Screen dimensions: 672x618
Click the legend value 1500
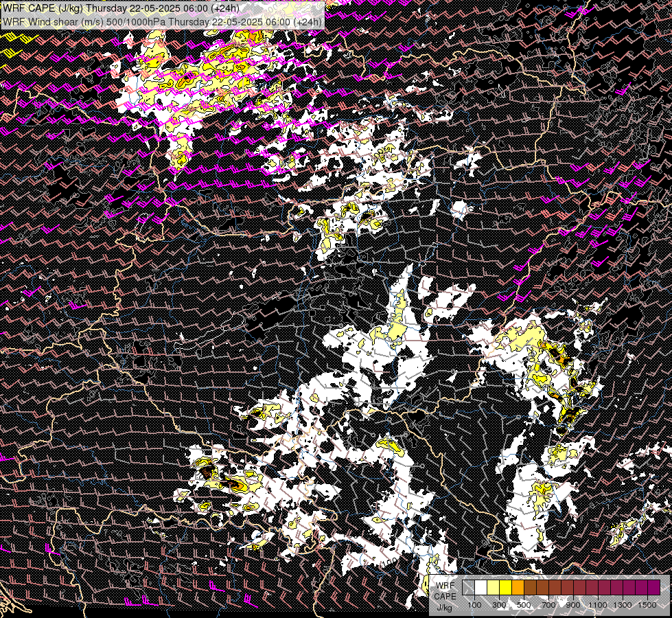(x=647, y=605)
